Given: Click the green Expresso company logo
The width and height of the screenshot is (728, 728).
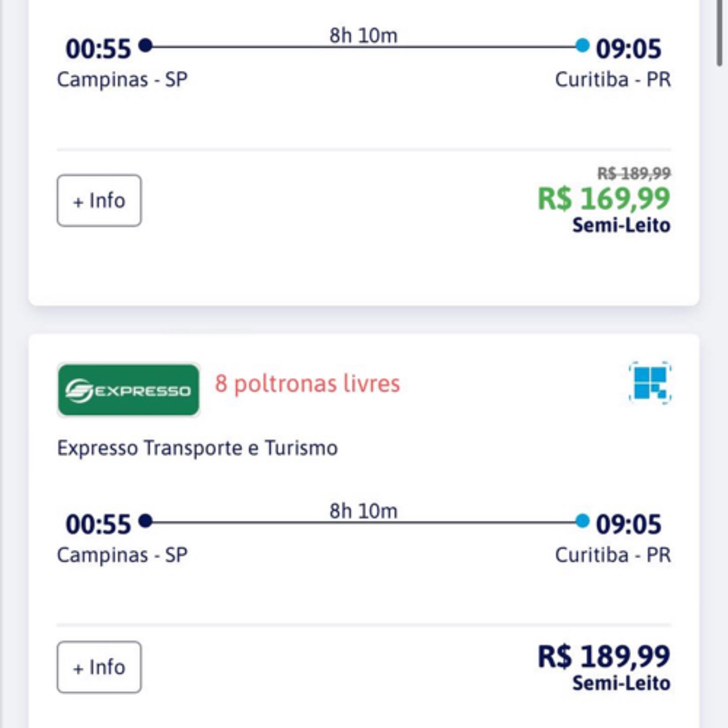Looking at the screenshot, I should coord(129,390).
